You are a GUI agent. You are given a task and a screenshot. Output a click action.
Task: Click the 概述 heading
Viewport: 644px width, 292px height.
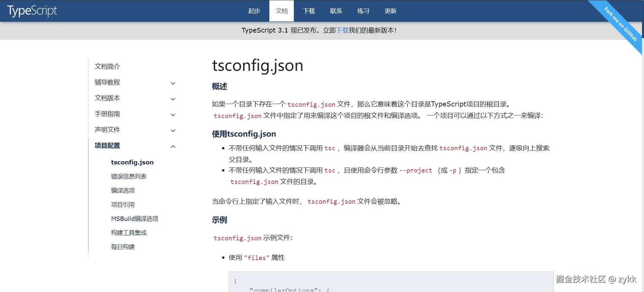point(219,87)
